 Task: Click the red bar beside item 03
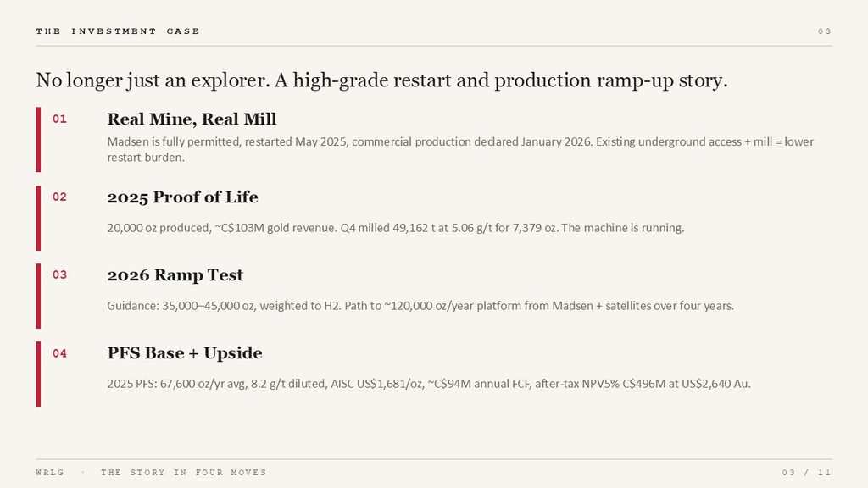tap(38, 296)
